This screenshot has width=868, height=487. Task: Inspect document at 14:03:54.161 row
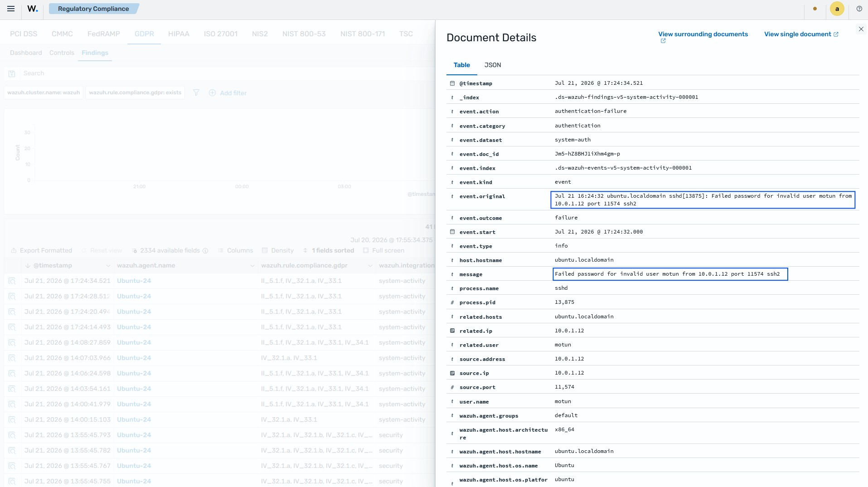(12, 389)
